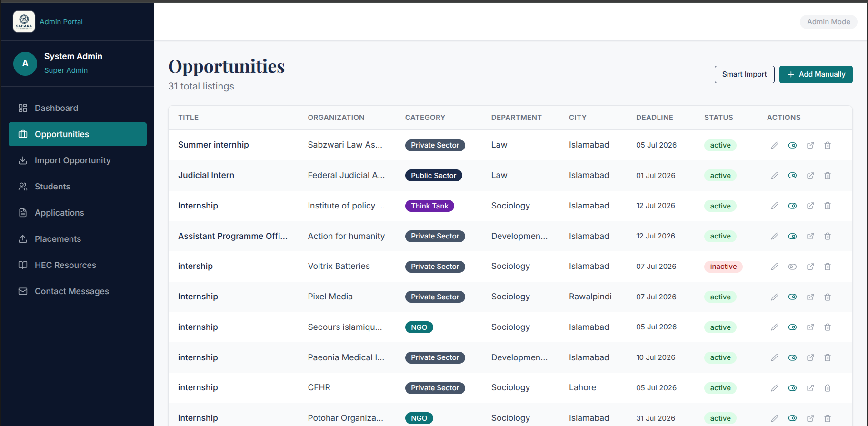Select Opportunities in the sidebar
This screenshot has height=426, width=868.
point(78,134)
